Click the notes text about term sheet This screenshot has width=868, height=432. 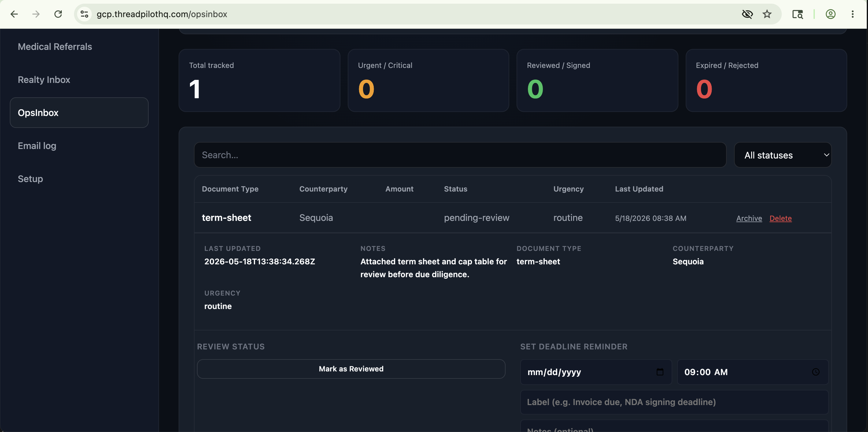click(433, 268)
